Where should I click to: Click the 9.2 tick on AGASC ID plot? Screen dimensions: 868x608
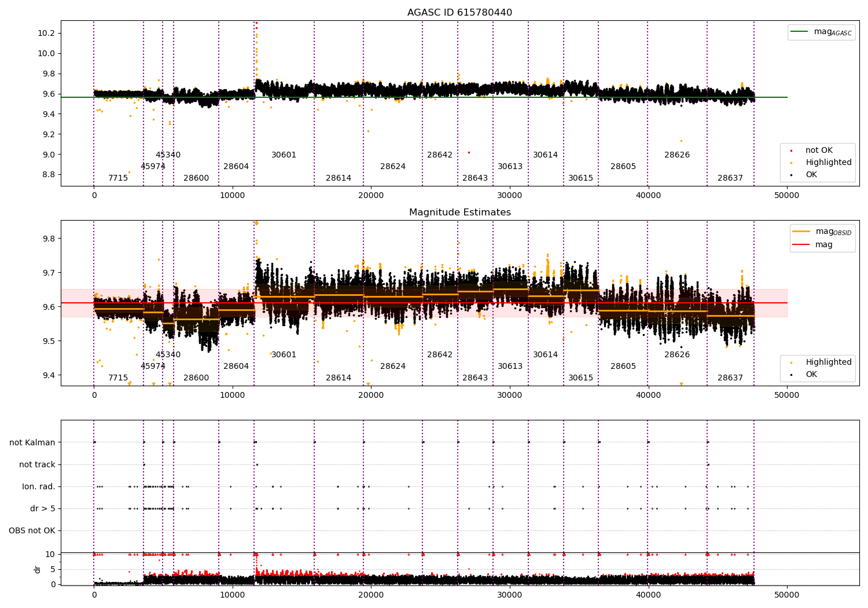point(49,134)
